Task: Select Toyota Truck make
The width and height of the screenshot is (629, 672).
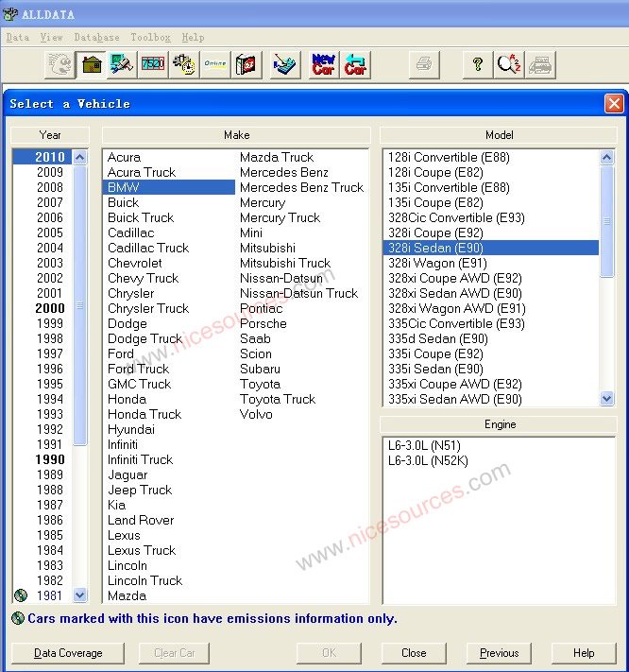Action: pos(278,399)
